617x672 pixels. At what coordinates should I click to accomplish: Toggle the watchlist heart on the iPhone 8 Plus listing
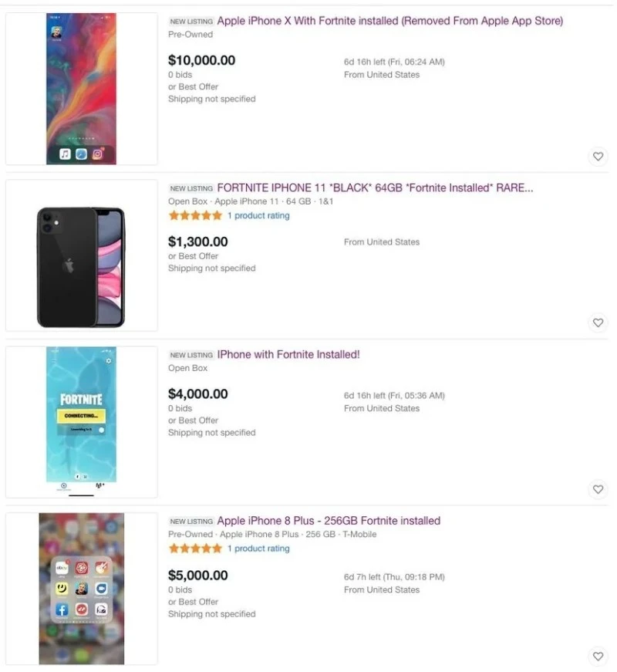598,657
